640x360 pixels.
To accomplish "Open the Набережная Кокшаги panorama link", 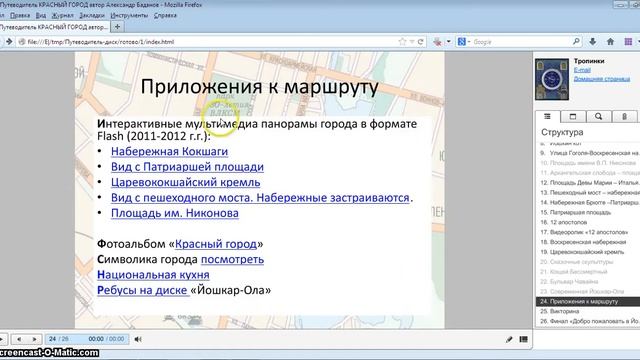I will 169,151.
